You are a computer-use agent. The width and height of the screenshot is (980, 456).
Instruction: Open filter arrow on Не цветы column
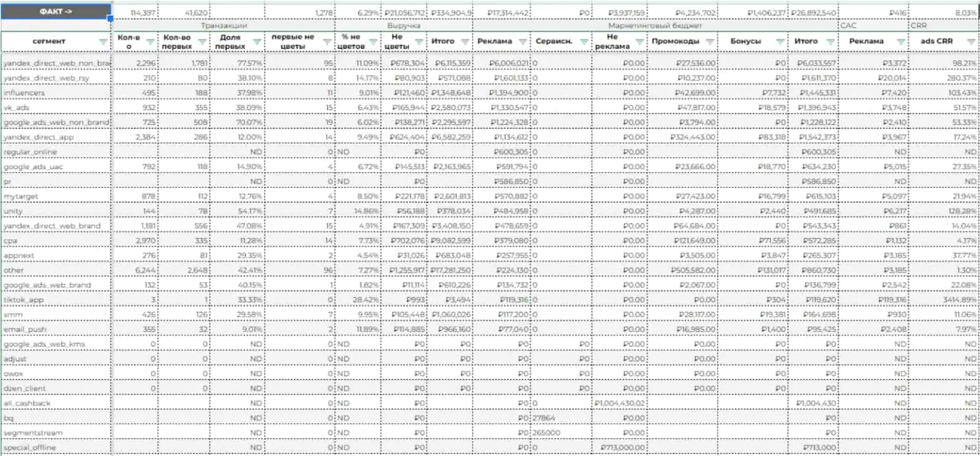point(419,42)
